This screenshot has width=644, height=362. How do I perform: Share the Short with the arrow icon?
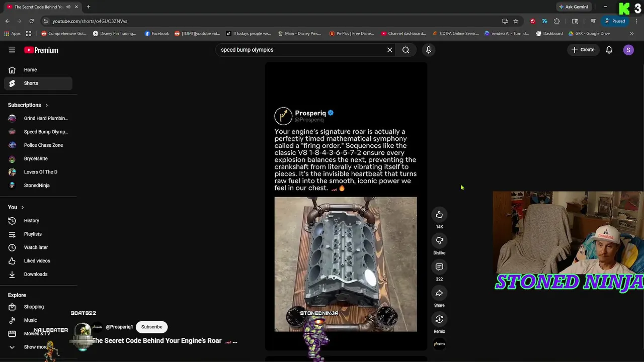tap(439, 293)
